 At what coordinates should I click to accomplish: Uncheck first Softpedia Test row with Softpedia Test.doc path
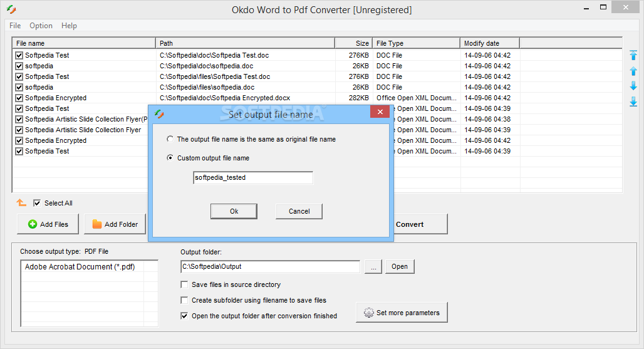point(19,55)
